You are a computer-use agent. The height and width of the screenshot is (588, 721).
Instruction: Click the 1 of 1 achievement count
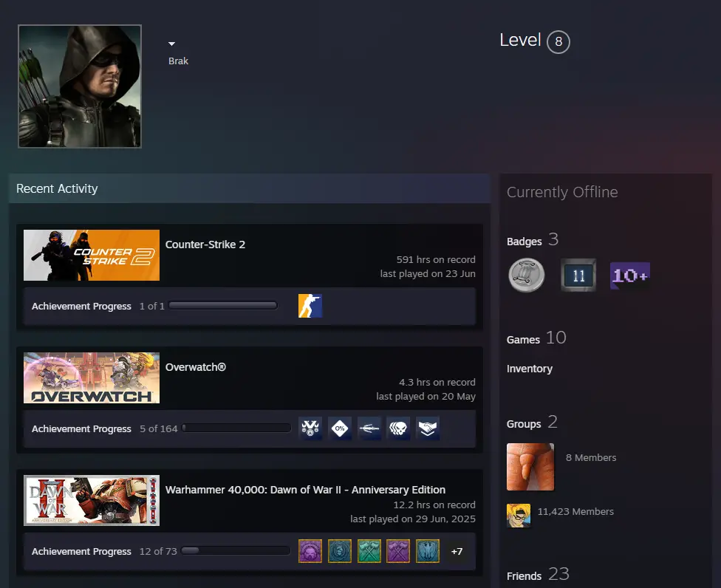[x=151, y=306]
